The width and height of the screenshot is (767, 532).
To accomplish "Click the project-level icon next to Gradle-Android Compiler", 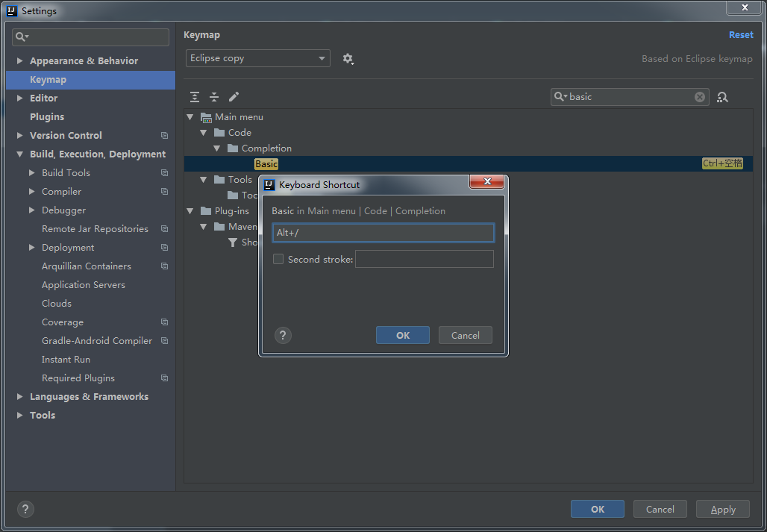I will (164, 341).
